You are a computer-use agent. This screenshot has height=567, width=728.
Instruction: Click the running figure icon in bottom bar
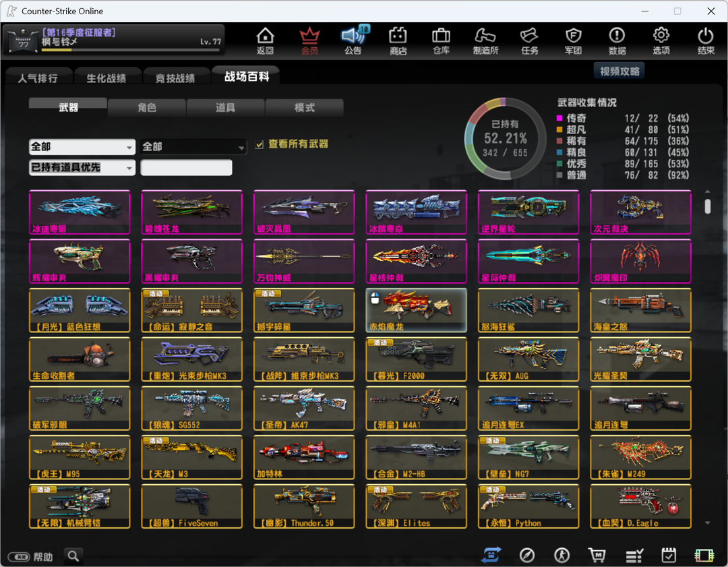(562, 555)
